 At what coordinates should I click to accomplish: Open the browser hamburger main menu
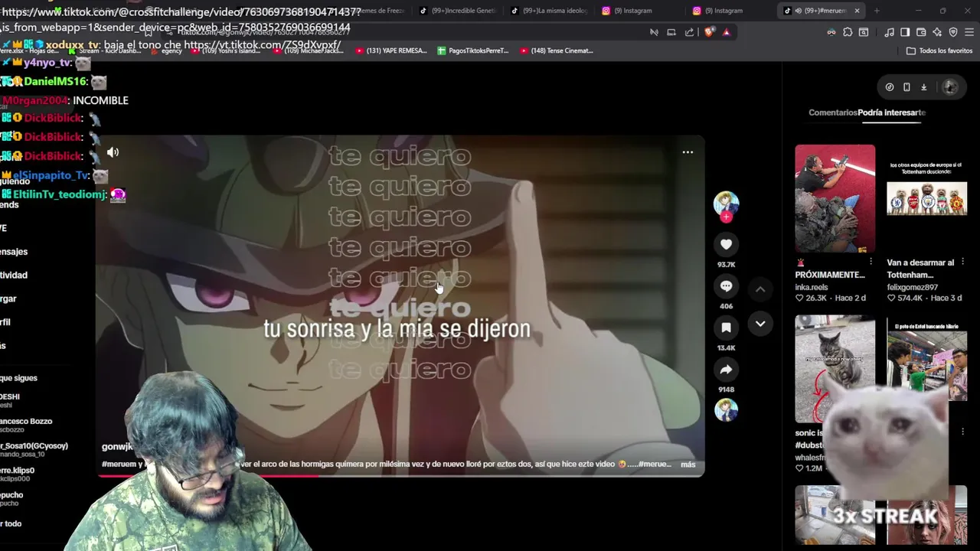coord(969,32)
